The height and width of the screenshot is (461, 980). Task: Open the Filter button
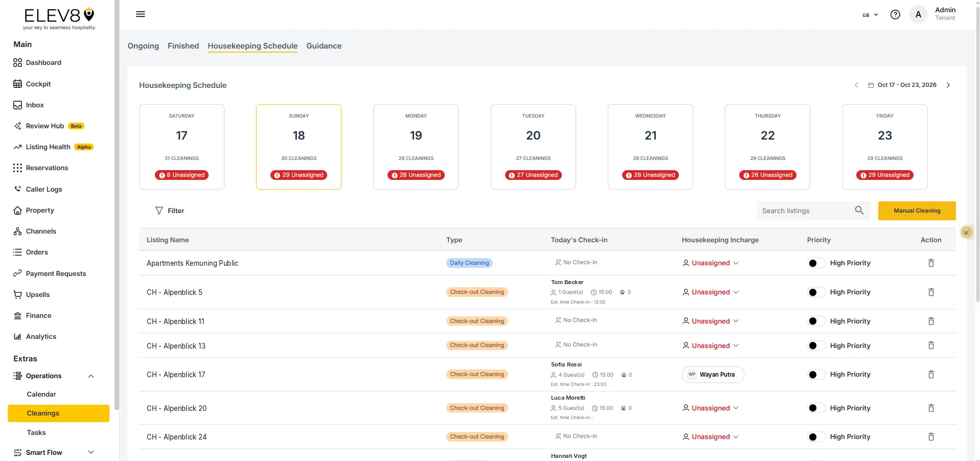coord(170,211)
